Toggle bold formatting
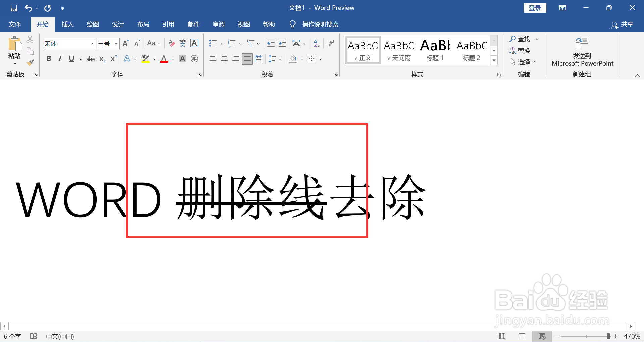644x342 pixels. [49, 59]
